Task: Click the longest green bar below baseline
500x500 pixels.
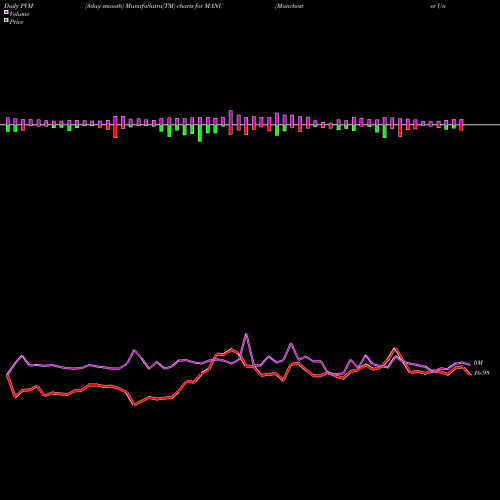Action: click(200, 133)
